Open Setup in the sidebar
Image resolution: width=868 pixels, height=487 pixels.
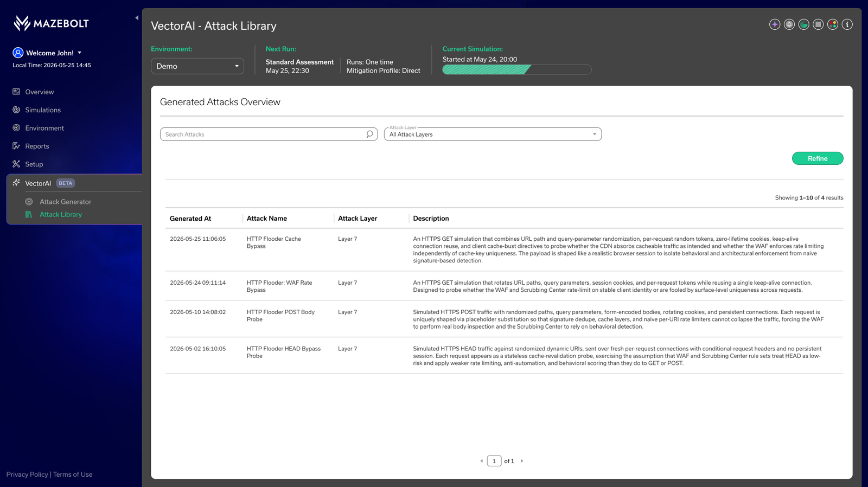[34, 164]
